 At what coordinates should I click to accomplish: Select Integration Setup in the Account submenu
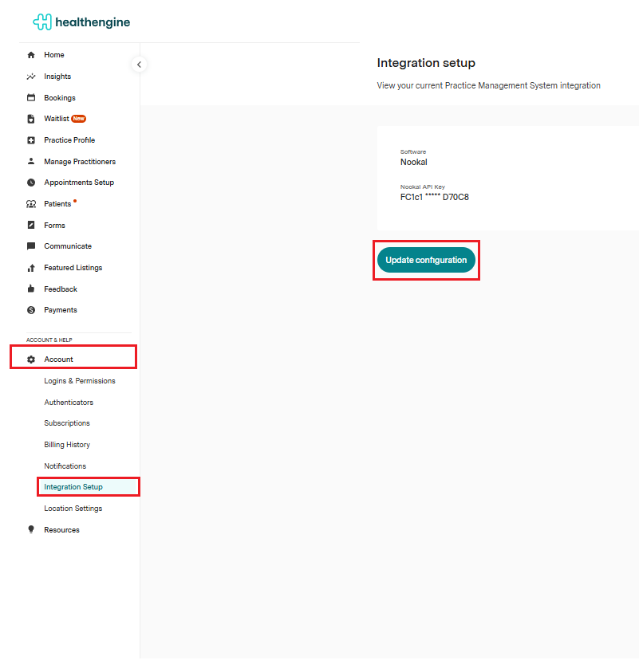[73, 487]
